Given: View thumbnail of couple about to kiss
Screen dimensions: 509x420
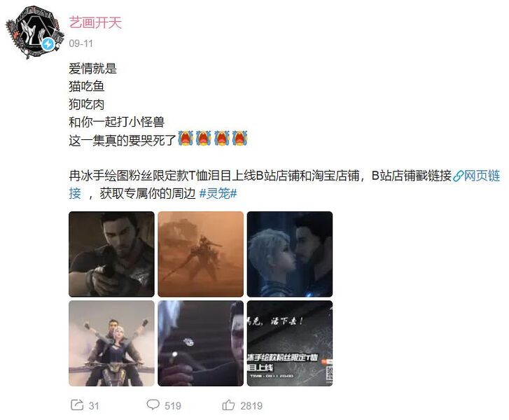Looking at the screenshot, I should click(290, 254).
